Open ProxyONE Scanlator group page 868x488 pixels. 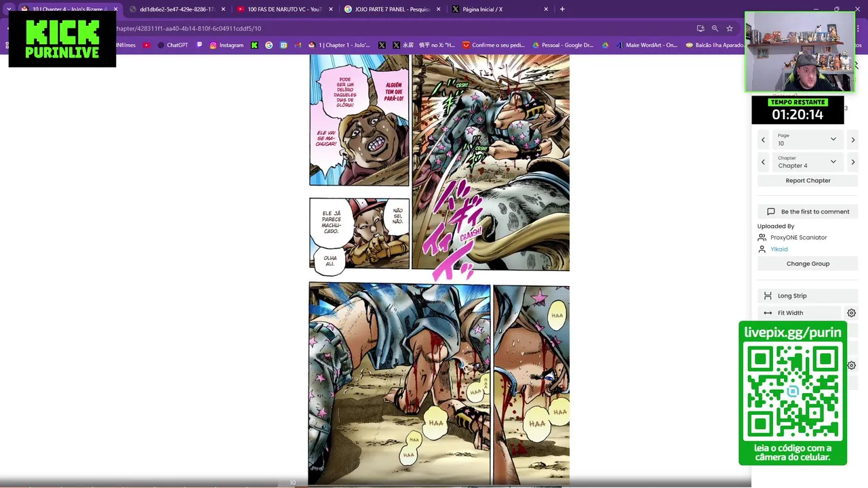click(x=798, y=237)
